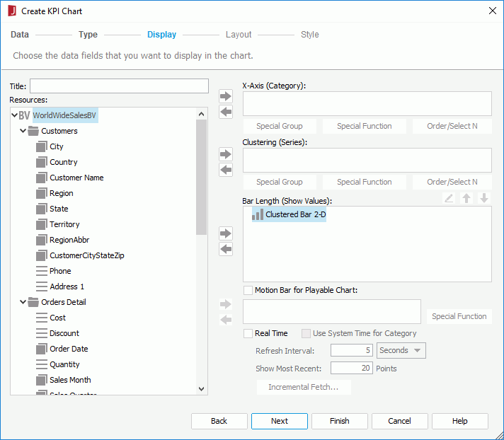The width and height of the screenshot is (504, 440).
Task: Click the remove arrow beside X-Axis (Category)
Action: click(226, 112)
